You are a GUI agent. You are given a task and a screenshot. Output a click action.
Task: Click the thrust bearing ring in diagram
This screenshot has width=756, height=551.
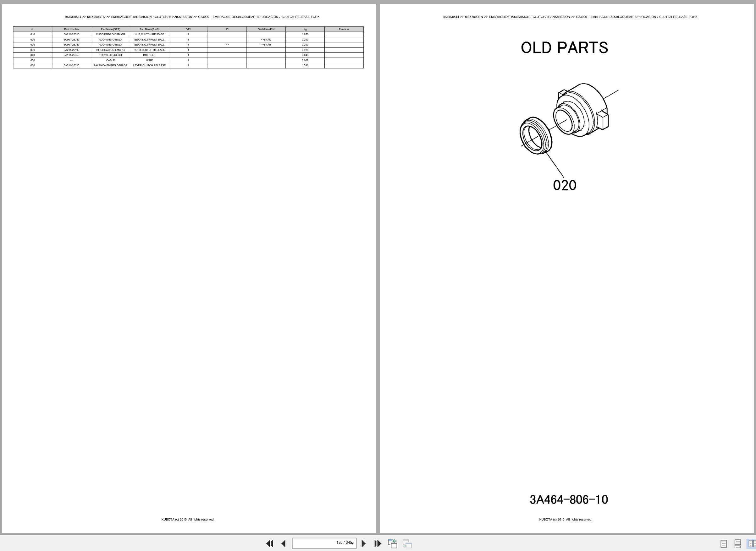536,135
